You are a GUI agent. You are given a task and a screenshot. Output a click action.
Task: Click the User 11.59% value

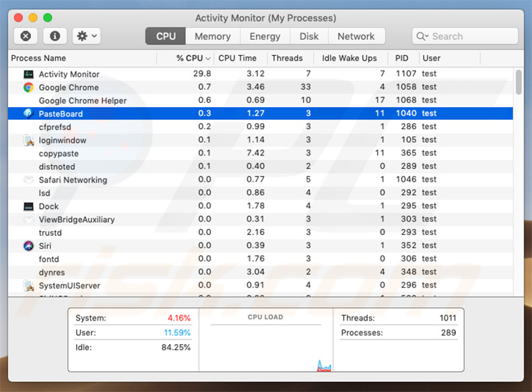click(x=177, y=333)
